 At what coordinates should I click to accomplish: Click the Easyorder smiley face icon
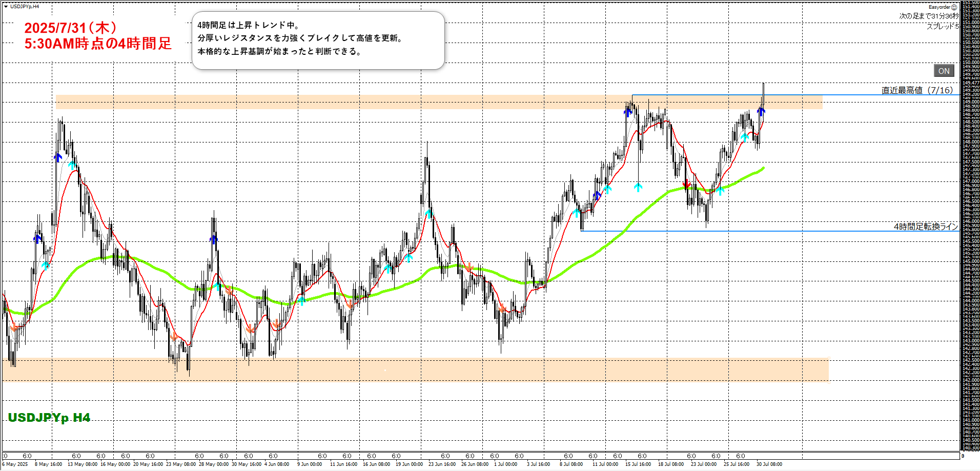(x=954, y=7)
